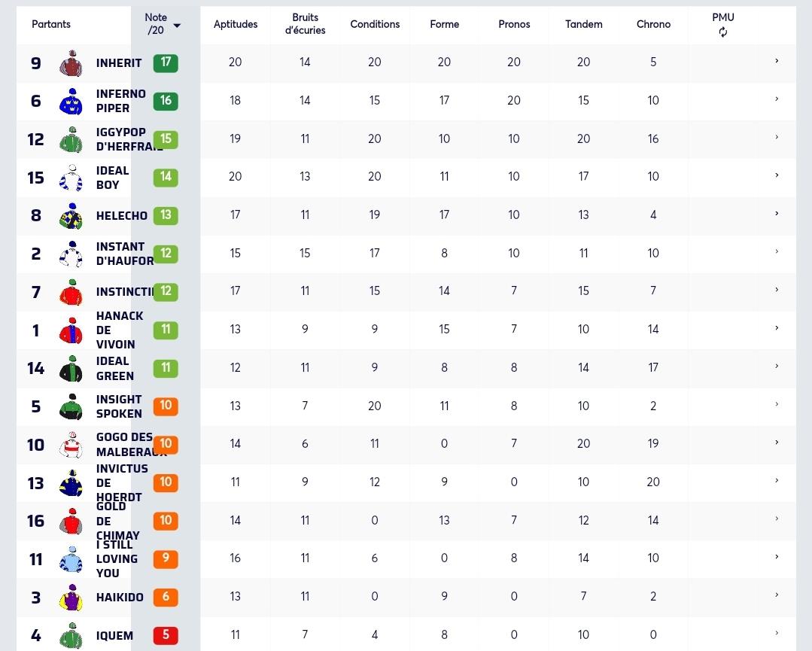Viewport: 812px width, 651px height.
Task: Expand IQUEM row chevron
Action: point(777,633)
